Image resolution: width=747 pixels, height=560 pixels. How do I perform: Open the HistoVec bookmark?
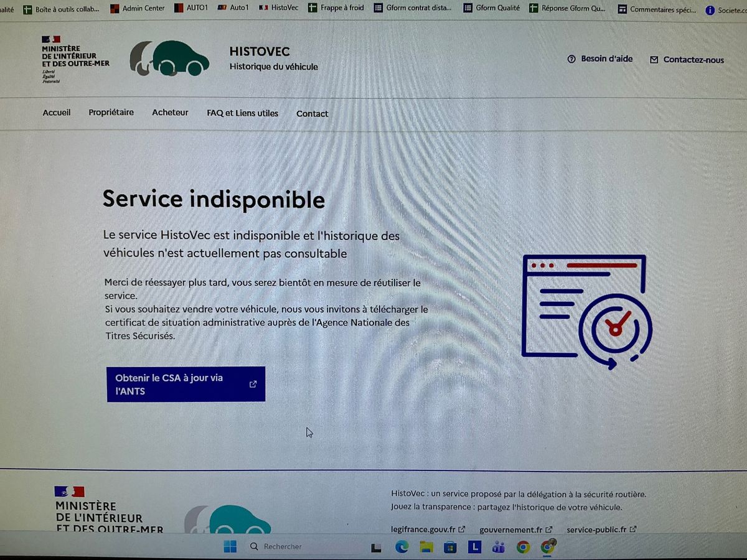(x=278, y=8)
